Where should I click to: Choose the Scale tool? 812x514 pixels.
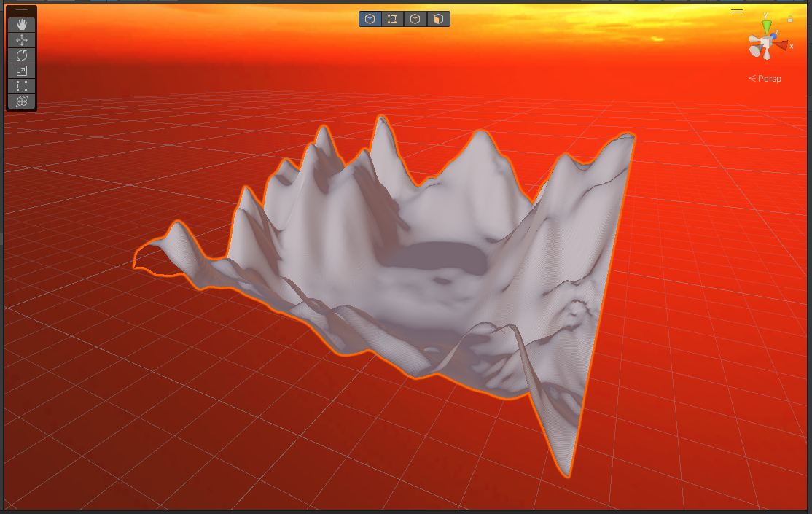pos(22,71)
